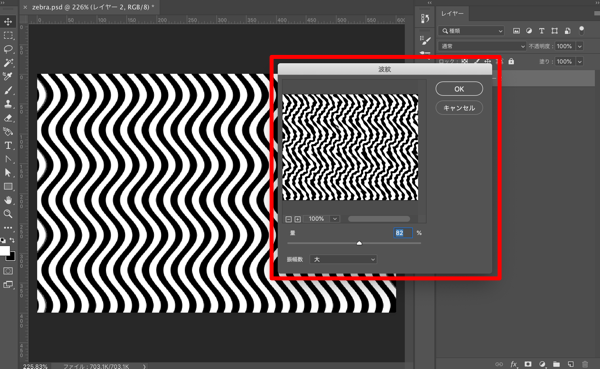Image resolution: width=600 pixels, height=369 pixels.
Task: Create a new layer group
Action: [556, 364]
